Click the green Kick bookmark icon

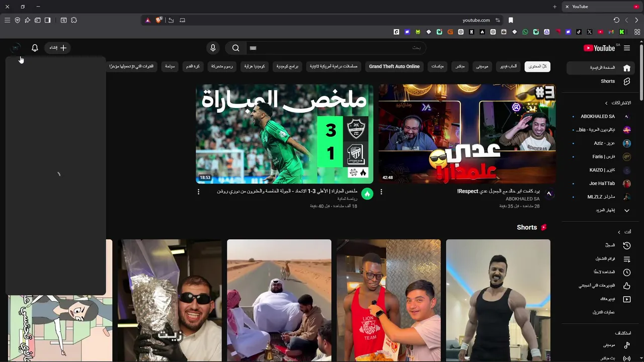(x=622, y=32)
